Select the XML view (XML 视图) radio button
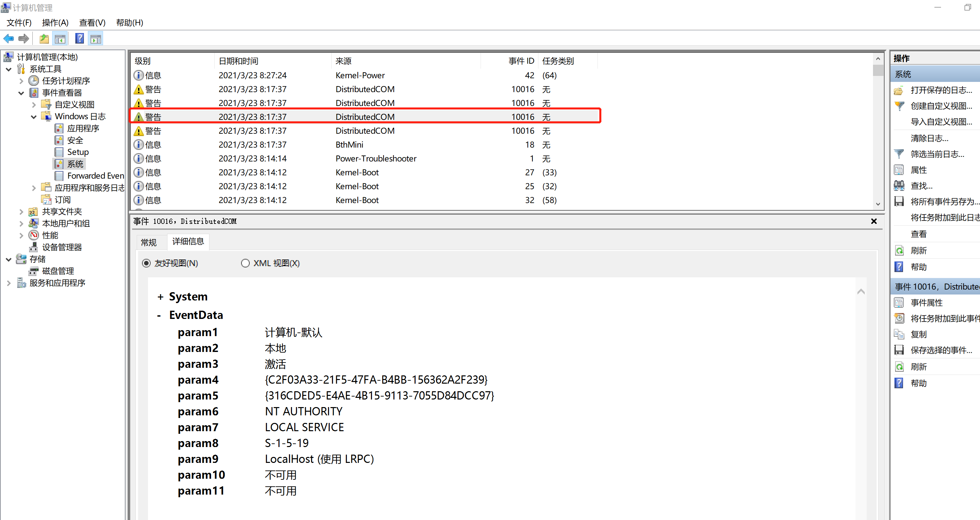The width and height of the screenshot is (980, 520). (245, 263)
